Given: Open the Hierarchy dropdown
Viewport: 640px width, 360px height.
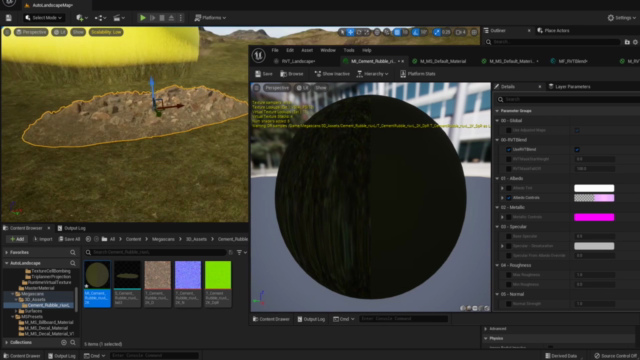Looking at the screenshot, I should 373,74.
